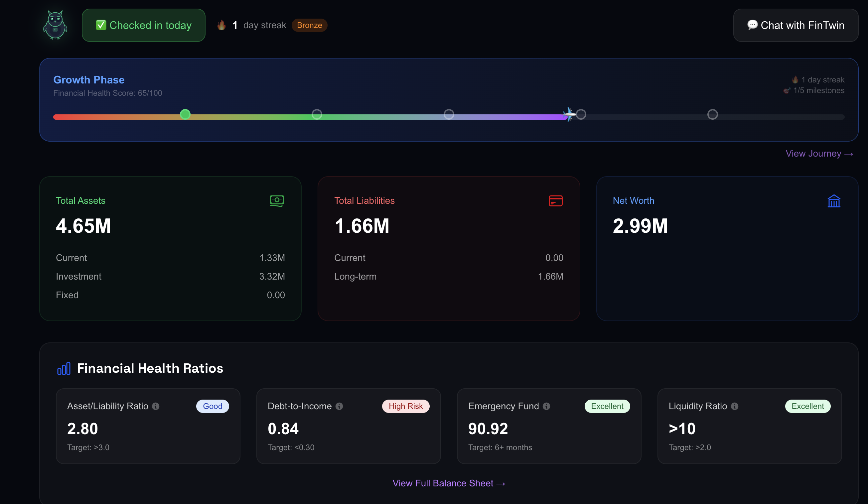The image size is (868, 504).
Task: Click the Checked in today button
Action: pyautogui.click(x=144, y=26)
